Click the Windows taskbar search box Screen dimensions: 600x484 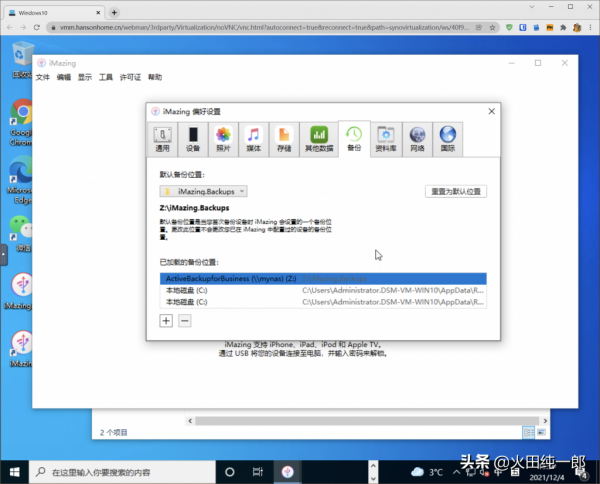(x=122, y=472)
